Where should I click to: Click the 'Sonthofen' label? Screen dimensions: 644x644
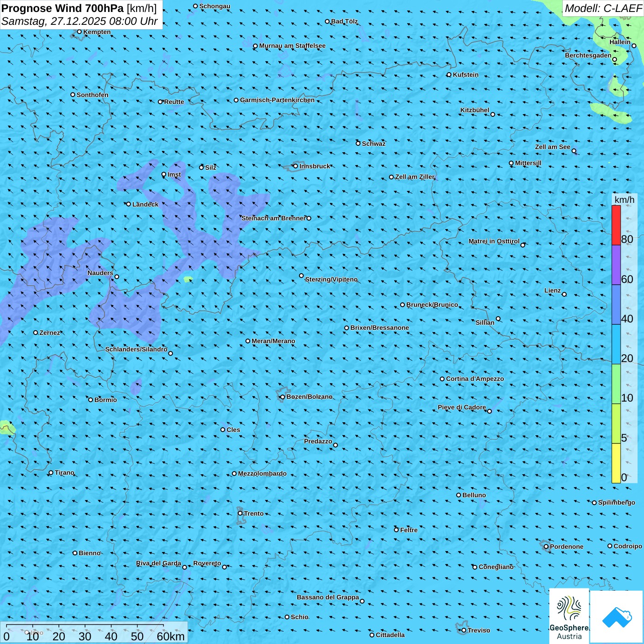point(92,95)
